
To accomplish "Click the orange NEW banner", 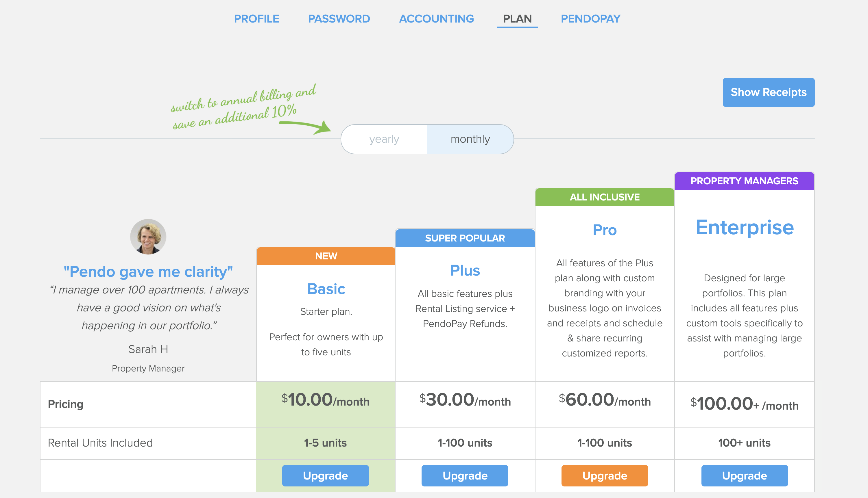I will coord(326,256).
